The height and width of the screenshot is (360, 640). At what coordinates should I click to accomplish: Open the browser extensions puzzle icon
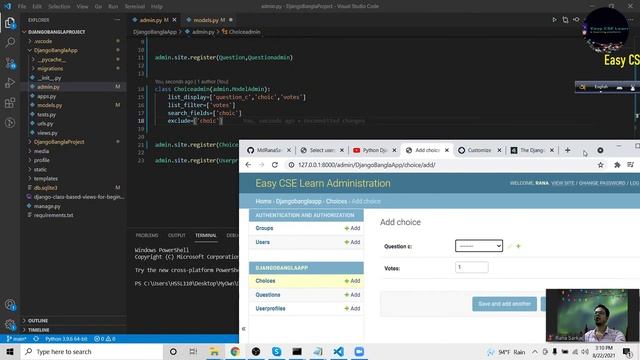[x=617, y=165]
